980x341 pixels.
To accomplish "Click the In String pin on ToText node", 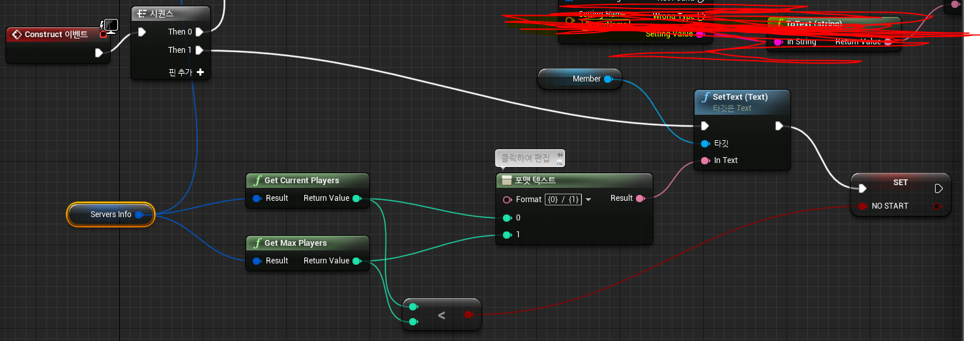I will coord(778,42).
